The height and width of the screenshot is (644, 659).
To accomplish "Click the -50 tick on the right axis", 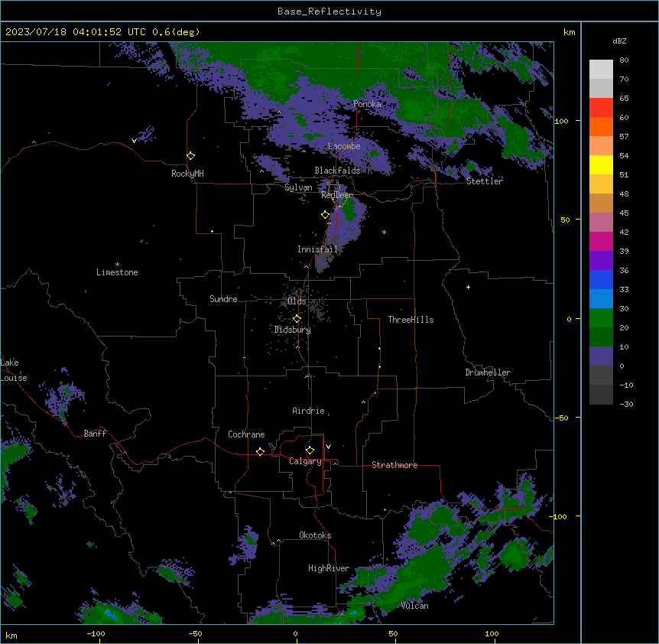I will [561, 418].
